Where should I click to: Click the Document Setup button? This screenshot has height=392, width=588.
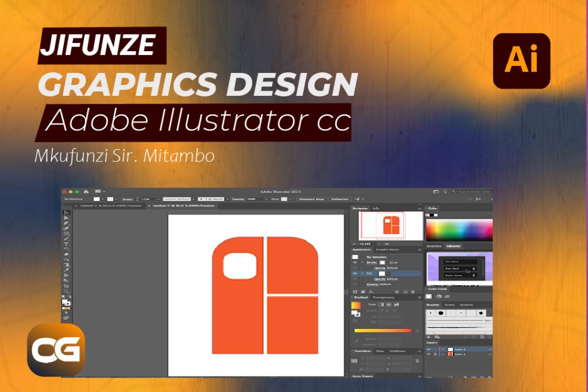(x=312, y=199)
